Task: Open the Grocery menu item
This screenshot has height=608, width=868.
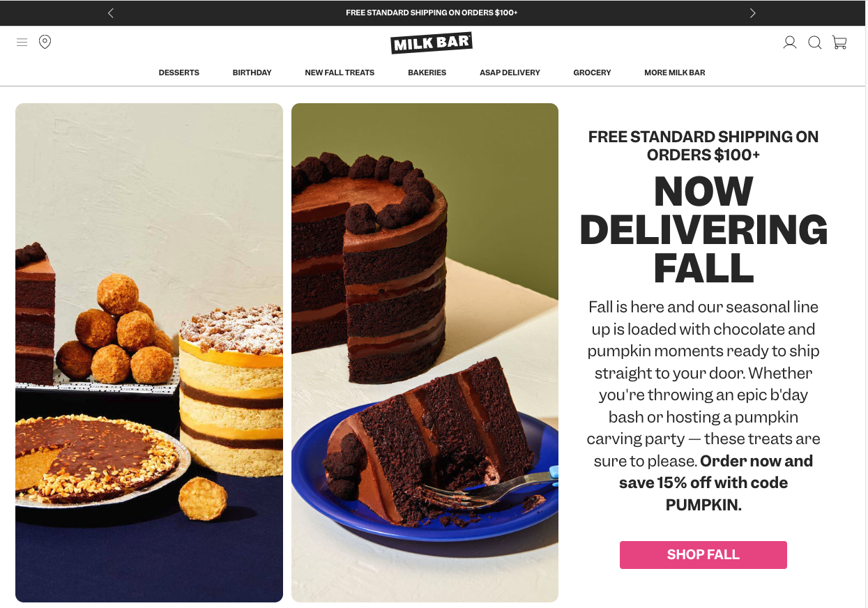Action: click(x=592, y=73)
